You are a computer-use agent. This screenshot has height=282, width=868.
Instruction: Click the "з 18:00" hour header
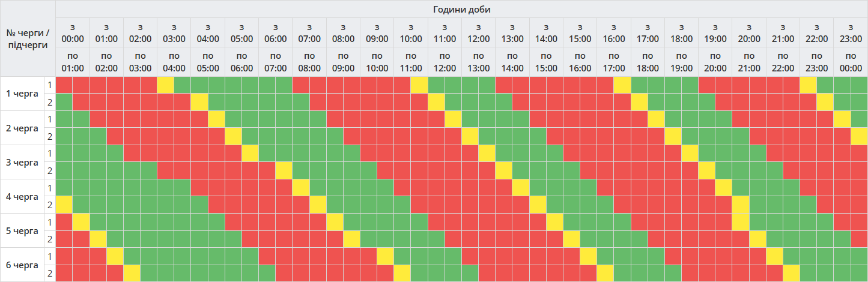(x=681, y=33)
